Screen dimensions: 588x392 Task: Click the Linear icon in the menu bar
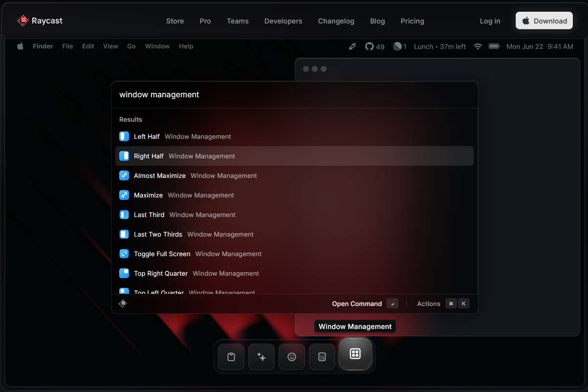pyautogui.click(x=397, y=46)
